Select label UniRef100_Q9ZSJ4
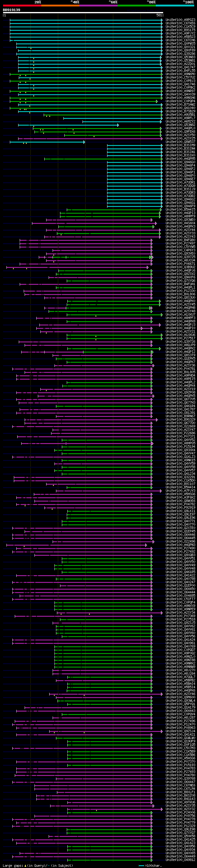The width and height of the screenshot is (197, 868). click(x=180, y=731)
